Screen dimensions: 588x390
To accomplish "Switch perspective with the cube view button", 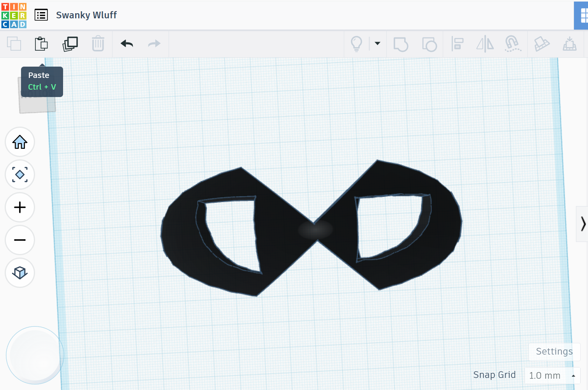I will pos(20,273).
